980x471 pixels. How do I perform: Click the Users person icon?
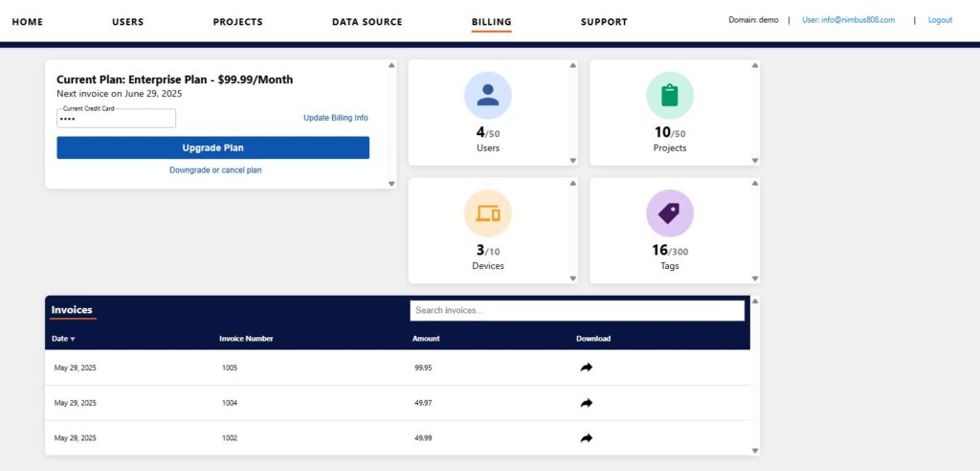coord(487,95)
